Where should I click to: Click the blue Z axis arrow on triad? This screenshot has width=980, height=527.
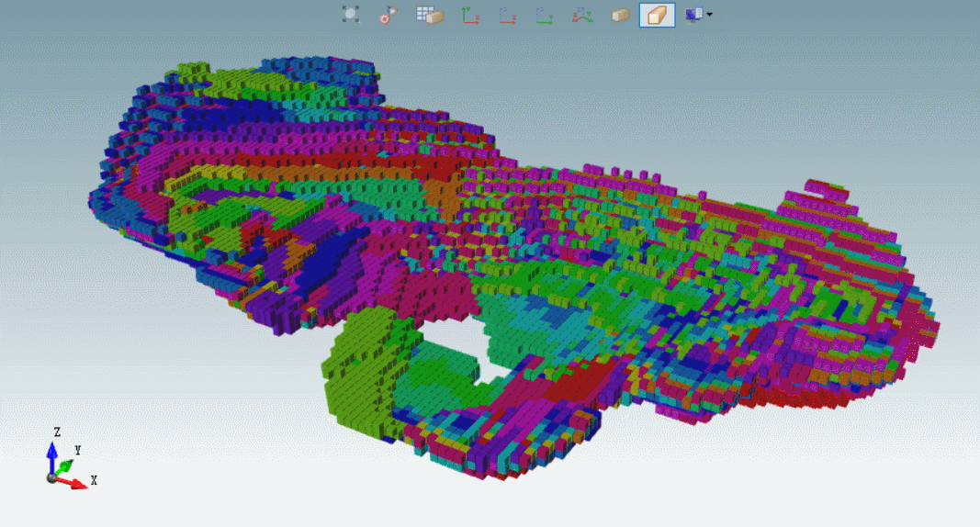52,451
